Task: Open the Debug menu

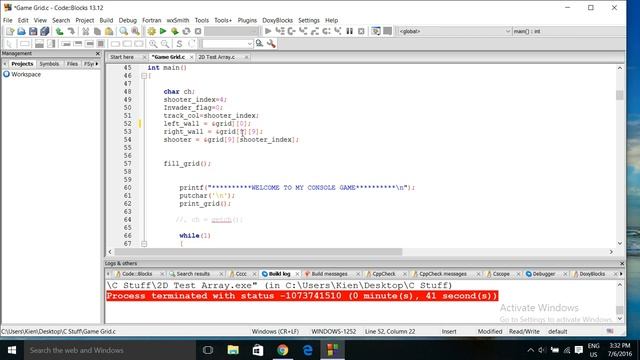Action: click(128, 20)
